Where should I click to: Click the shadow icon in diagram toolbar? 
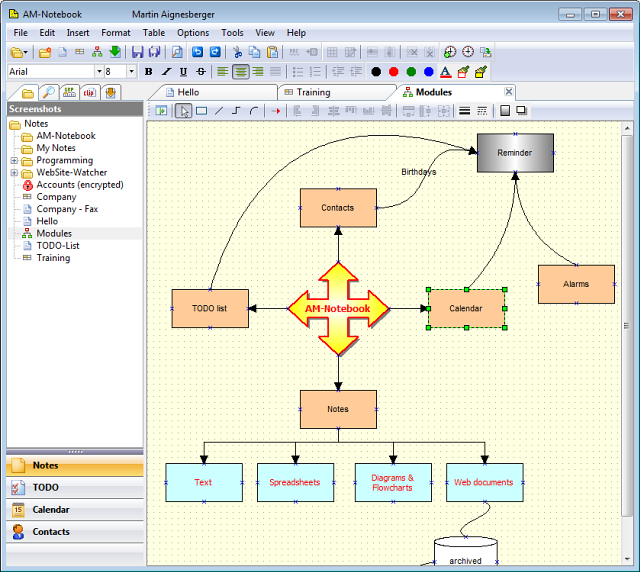(x=522, y=111)
